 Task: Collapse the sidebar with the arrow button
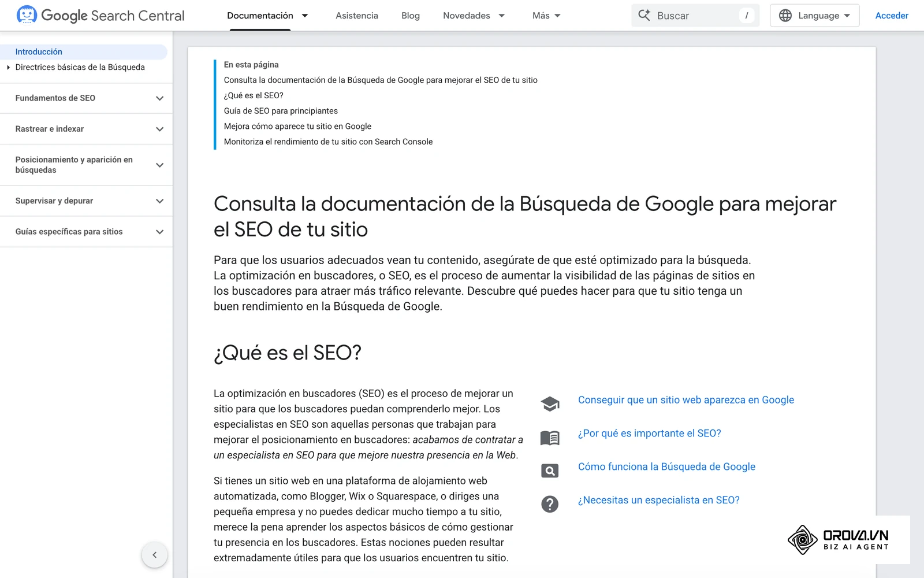[x=154, y=555]
